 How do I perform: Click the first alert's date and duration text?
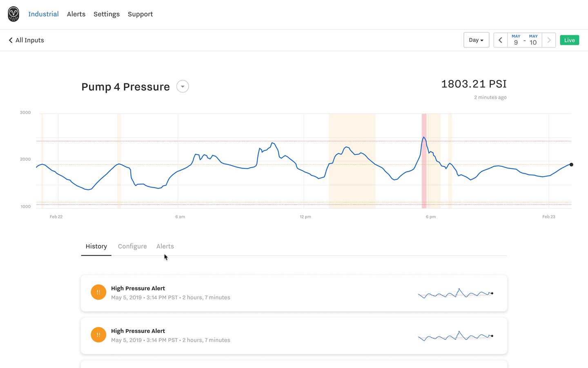click(x=171, y=297)
